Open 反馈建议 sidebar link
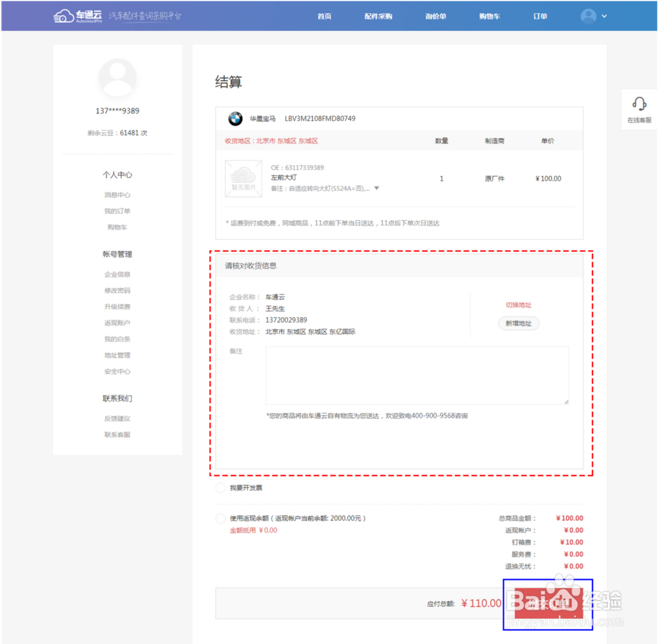 point(117,419)
